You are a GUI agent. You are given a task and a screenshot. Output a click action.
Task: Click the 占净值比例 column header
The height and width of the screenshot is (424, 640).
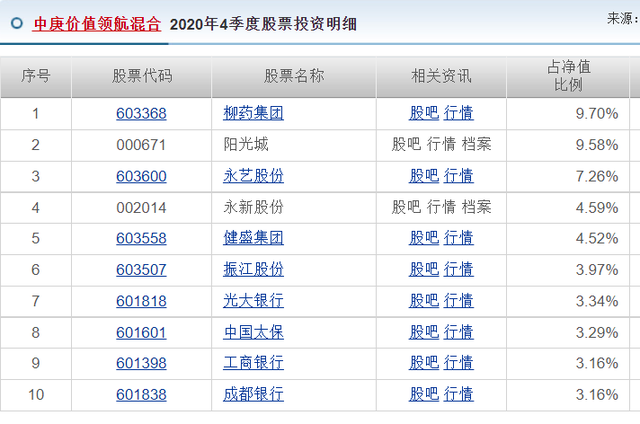pos(568,76)
